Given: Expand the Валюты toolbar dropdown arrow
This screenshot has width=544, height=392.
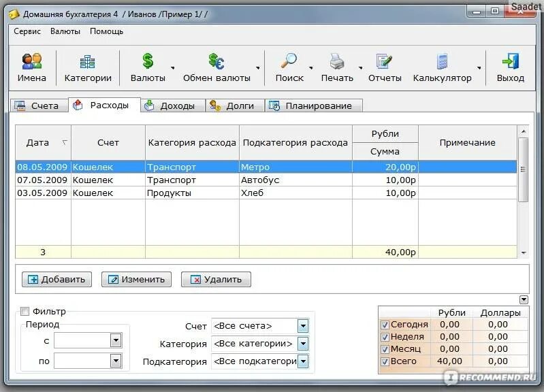Looking at the screenshot, I should [x=172, y=67].
